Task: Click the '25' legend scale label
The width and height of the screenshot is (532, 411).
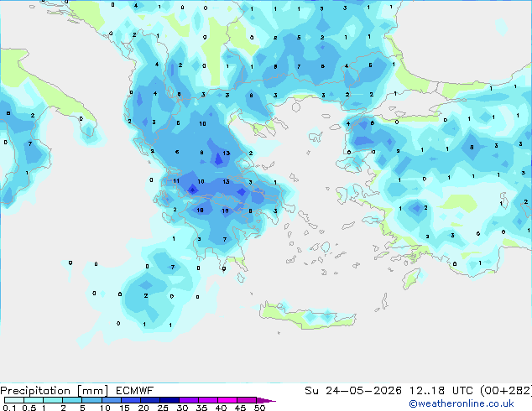Action: [x=163, y=408]
